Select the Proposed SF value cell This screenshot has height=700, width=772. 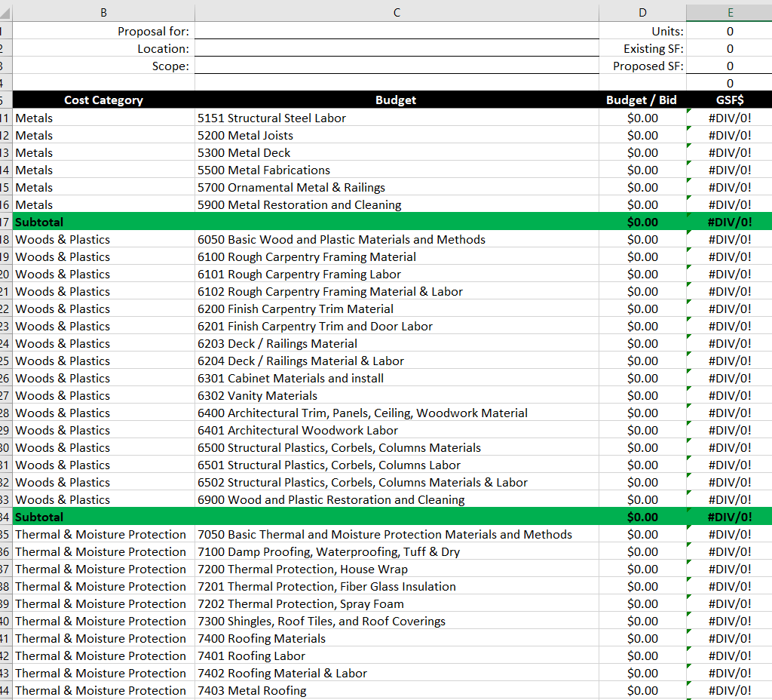729,66
